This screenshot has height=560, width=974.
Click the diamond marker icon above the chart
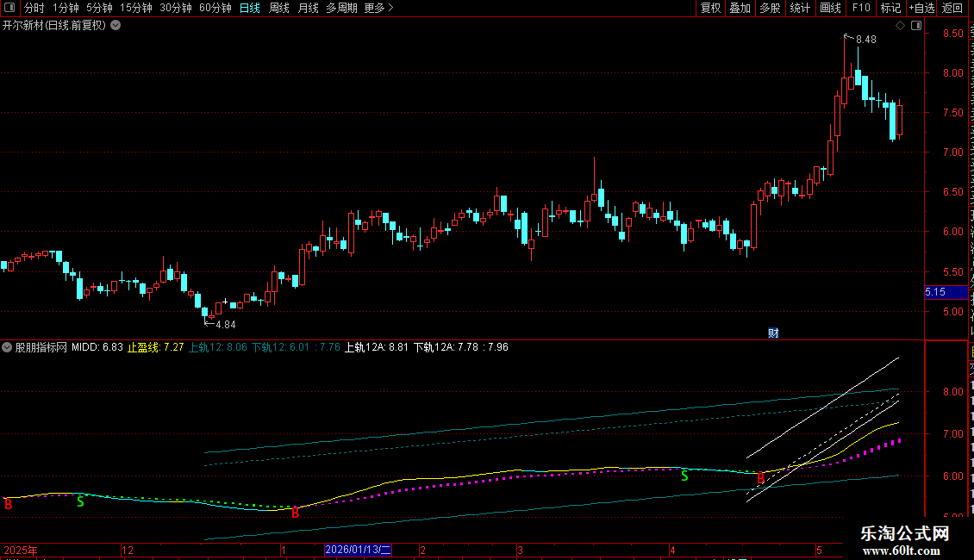click(x=900, y=26)
